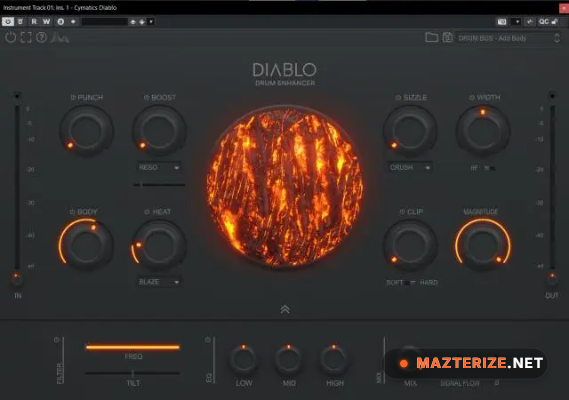Toggle the HEAT module power icon
The width and height of the screenshot is (569, 400).
(147, 212)
